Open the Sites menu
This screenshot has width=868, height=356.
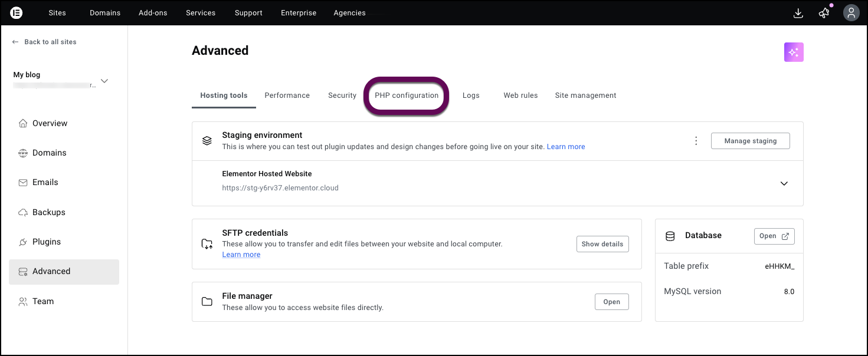click(57, 13)
